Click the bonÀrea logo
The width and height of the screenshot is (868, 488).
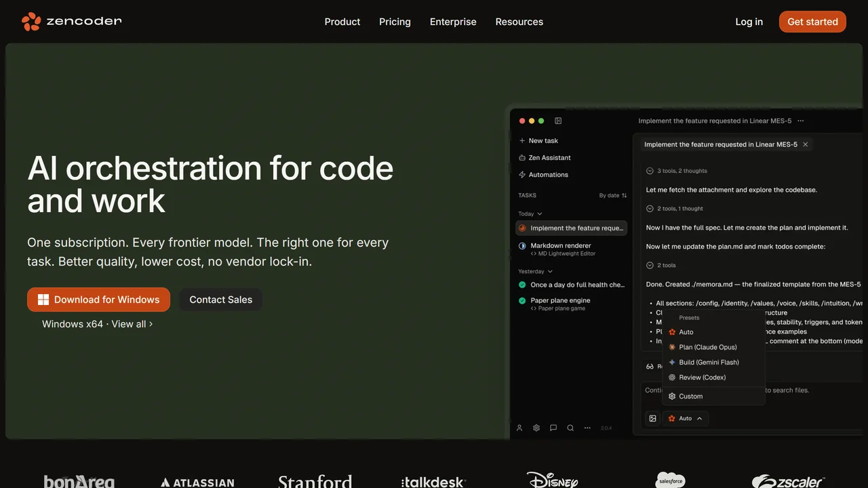(x=79, y=481)
